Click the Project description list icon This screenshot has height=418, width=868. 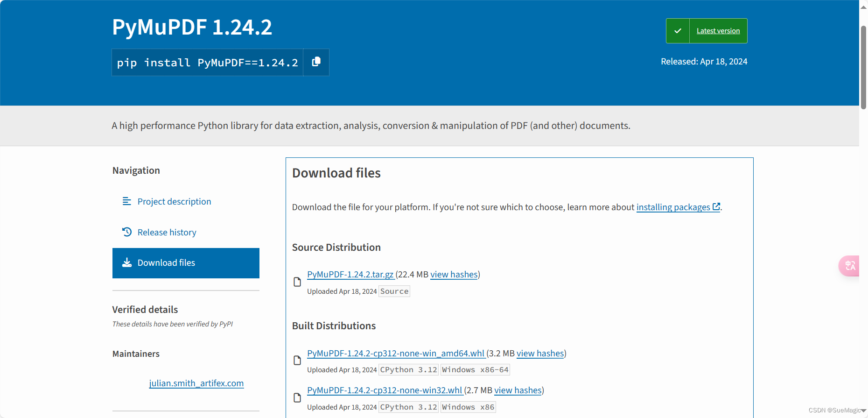pyautogui.click(x=126, y=201)
